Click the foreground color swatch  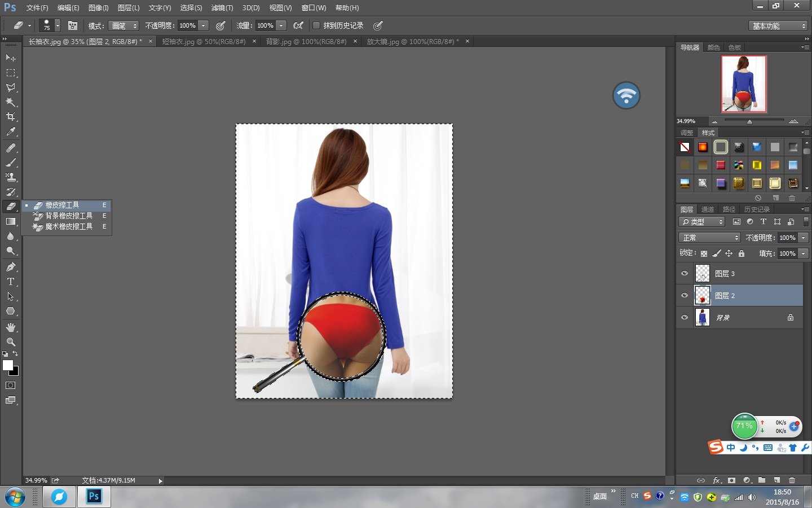[7, 365]
